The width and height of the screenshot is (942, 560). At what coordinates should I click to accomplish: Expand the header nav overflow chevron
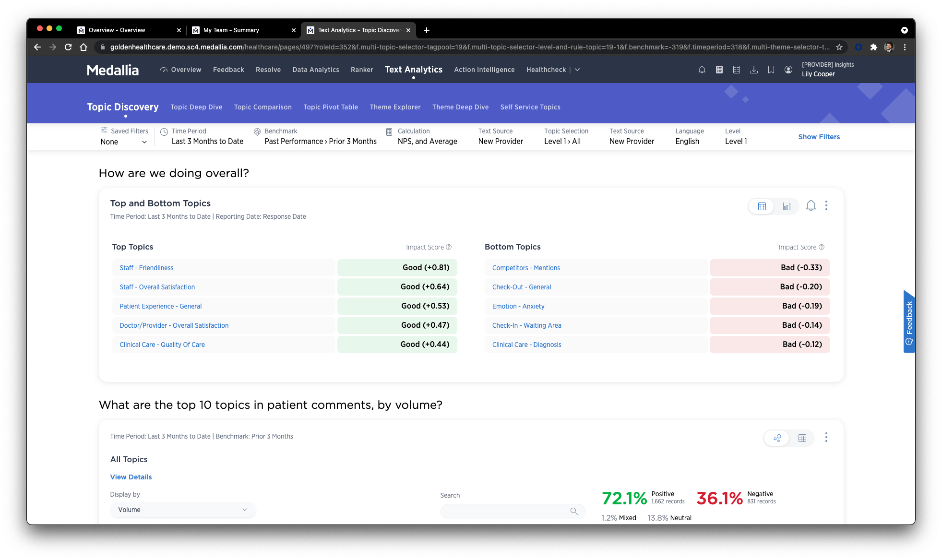[577, 70]
